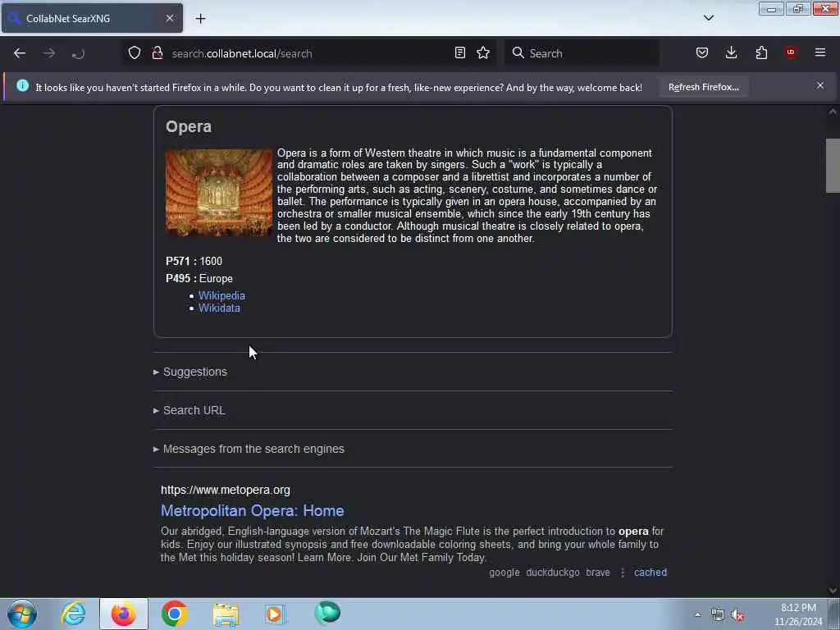
Task: Click the muted volume tray icon
Action: coord(737,615)
